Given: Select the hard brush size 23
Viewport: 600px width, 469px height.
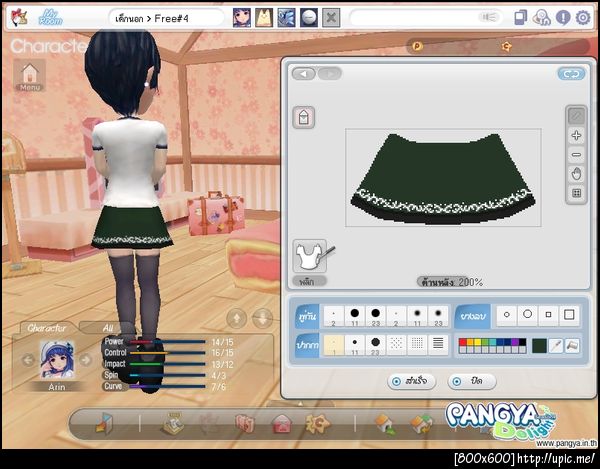Looking at the screenshot, I should tap(375, 316).
